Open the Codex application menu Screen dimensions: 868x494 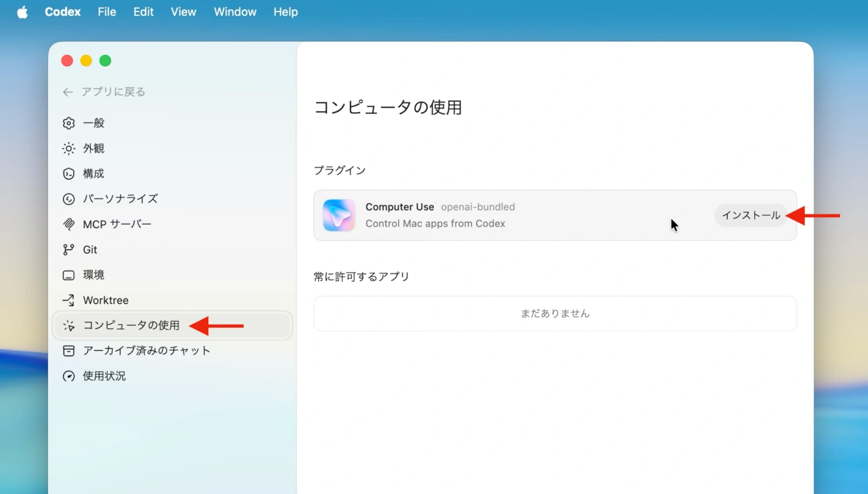tap(62, 12)
